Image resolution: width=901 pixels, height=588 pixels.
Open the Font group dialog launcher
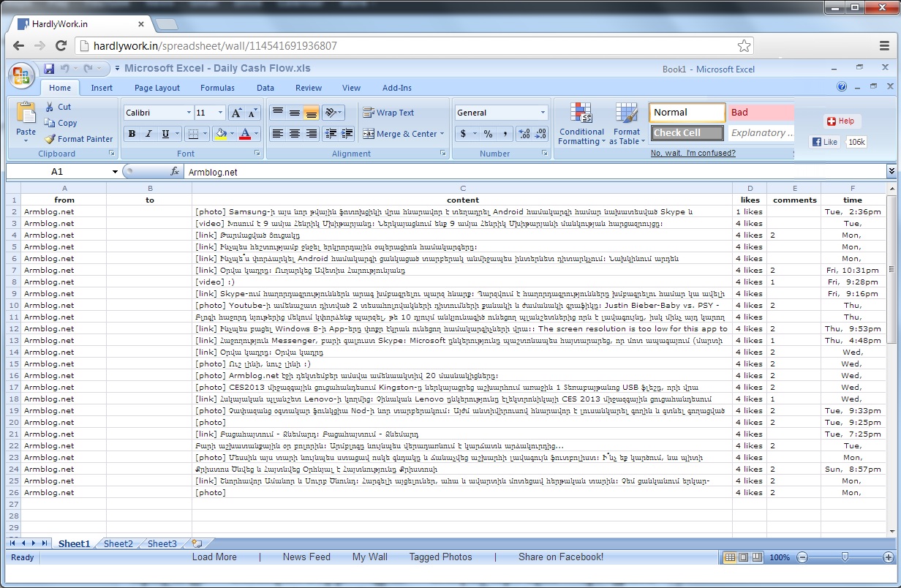[257, 154]
